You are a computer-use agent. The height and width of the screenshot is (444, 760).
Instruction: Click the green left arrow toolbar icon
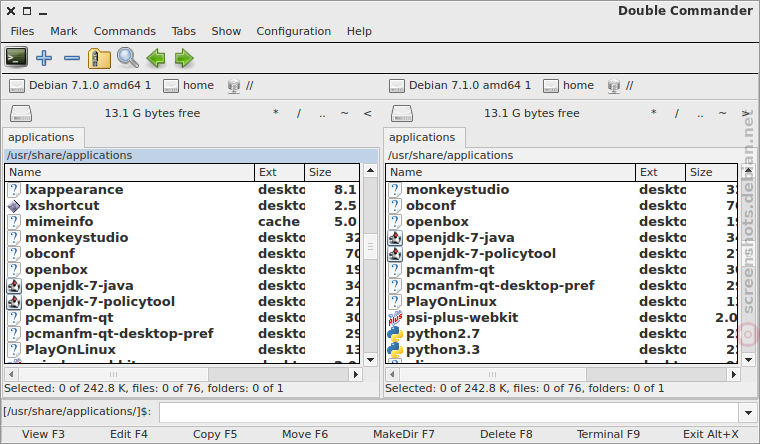click(x=156, y=58)
